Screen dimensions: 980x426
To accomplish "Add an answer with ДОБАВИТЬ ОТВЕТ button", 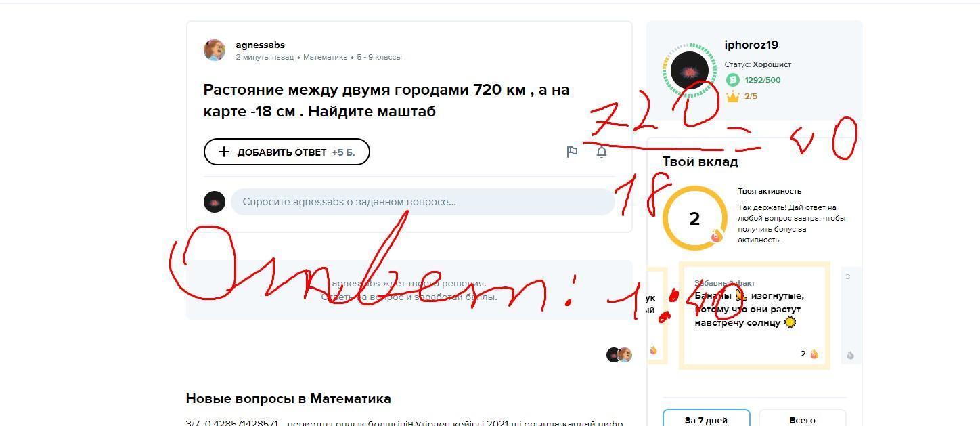I will [287, 152].
